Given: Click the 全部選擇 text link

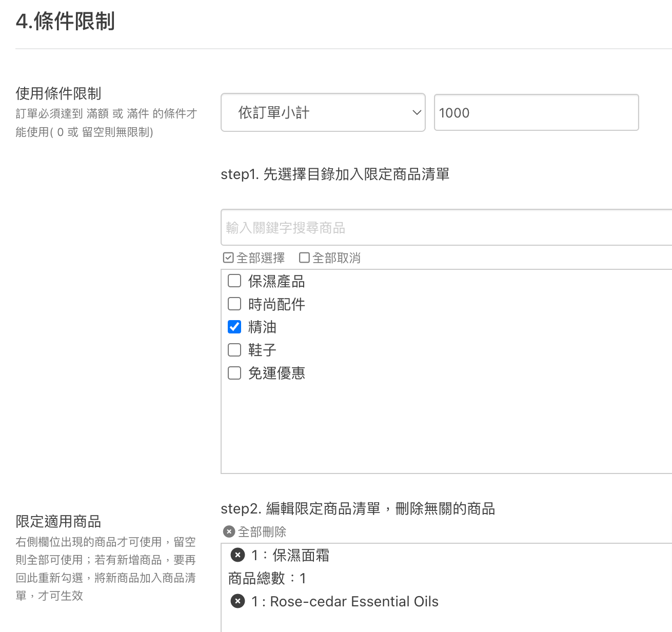Looking at the screenshot, I should [x=261, y=258].
